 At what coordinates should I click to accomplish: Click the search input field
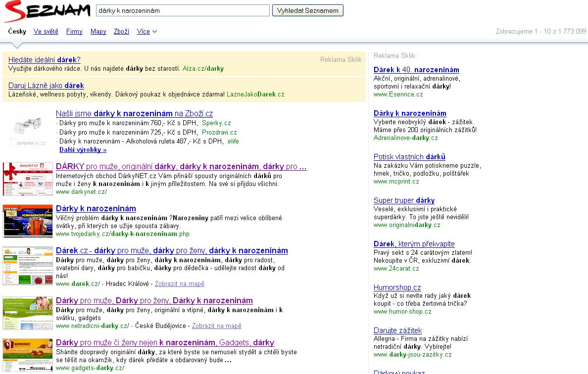(183, 10)
